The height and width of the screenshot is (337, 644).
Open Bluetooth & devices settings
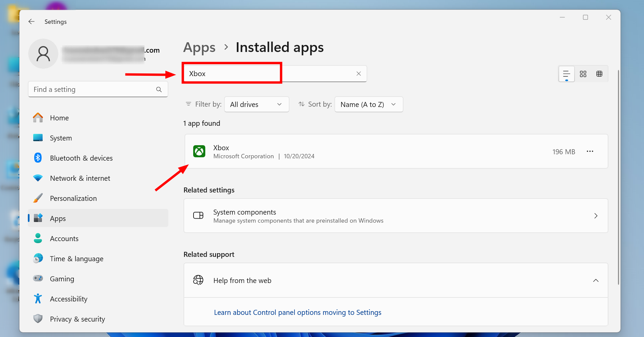pos(81,158)
